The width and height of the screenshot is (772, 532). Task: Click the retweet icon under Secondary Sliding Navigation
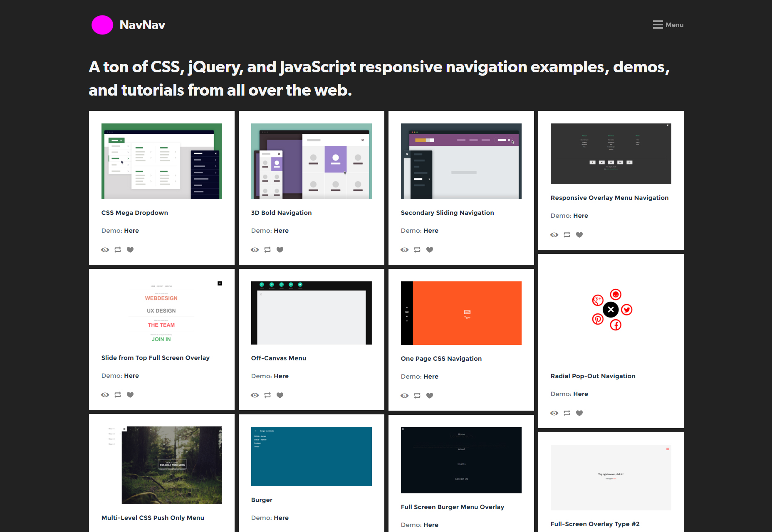[417, 250]
